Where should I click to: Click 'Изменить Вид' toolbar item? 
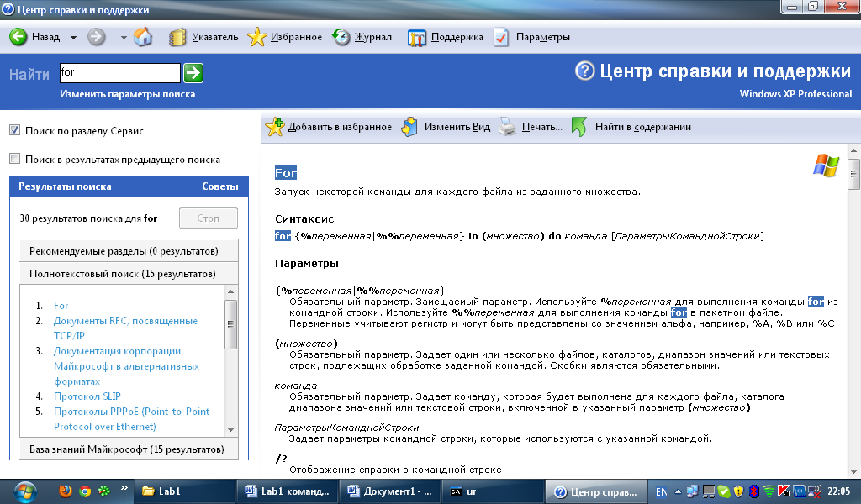446,127
